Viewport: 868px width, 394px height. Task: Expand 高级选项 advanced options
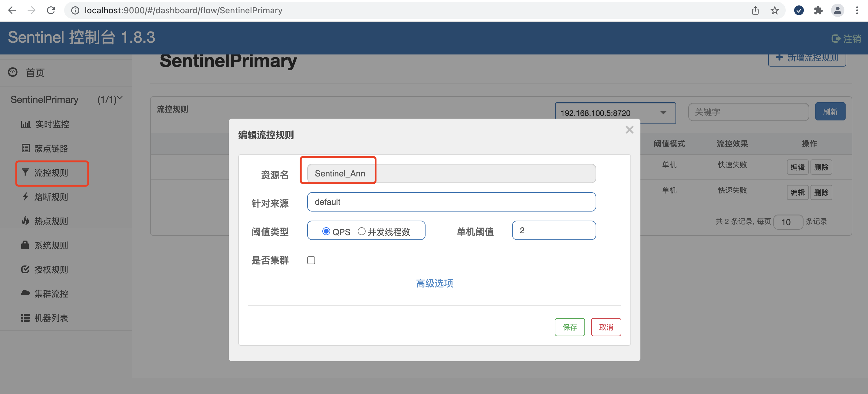pos(434,283)
